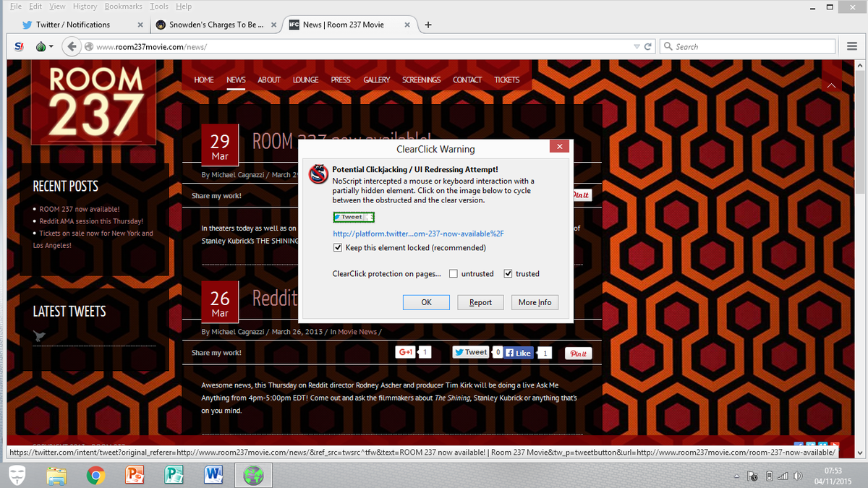Click the vertical scrollbar down arrow

(x=860, y=453)
